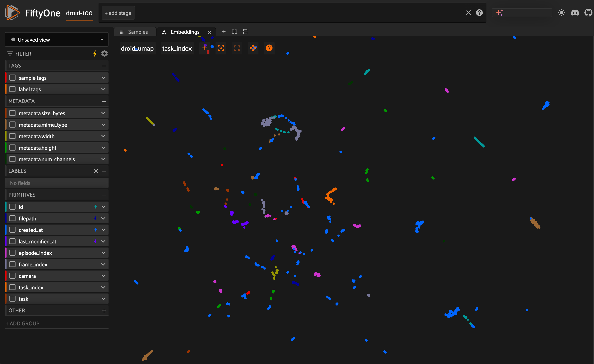Screen dimensions: 594x364
Task: Check the task_index field checkbox
Action: [12, 287]
